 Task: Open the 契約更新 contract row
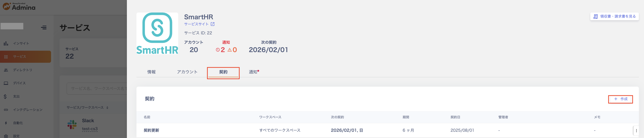(x=151, y=130)
